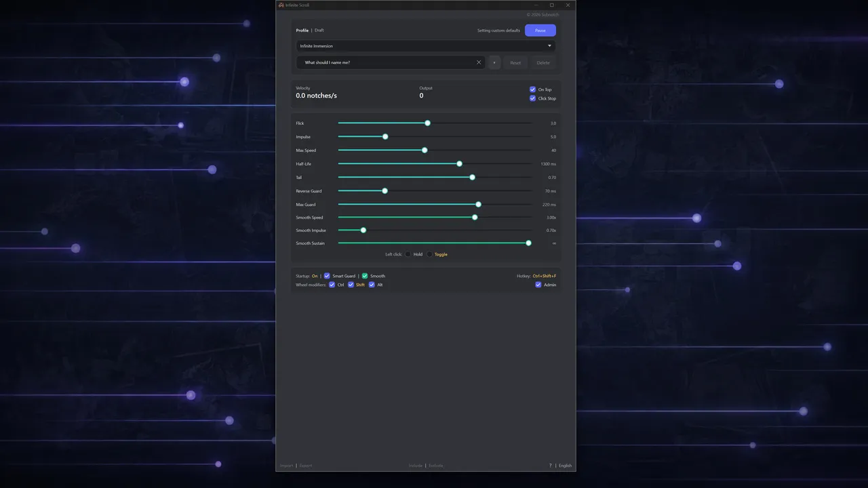Image resolution: width=868 pixels, height=488 pixels.
Task: Toggle the Shift wheel modifier
Action: [351, 285]
